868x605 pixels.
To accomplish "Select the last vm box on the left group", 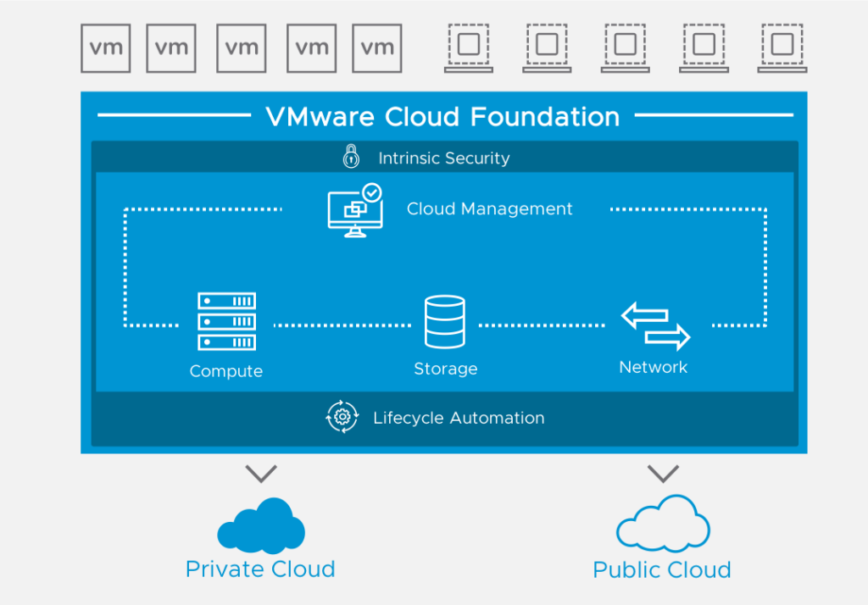I will coord(376,47).
